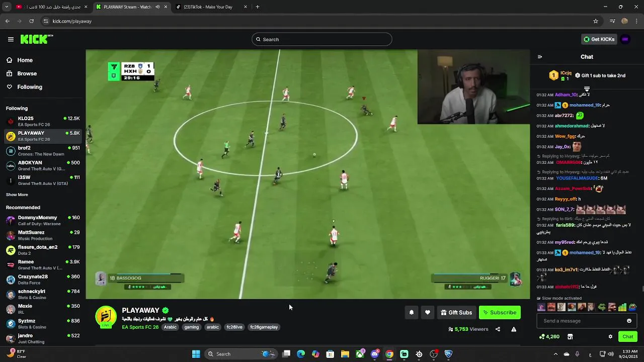Click the Gift Subs button
This screenshot has height=362, width=644.
pos(456,312)
